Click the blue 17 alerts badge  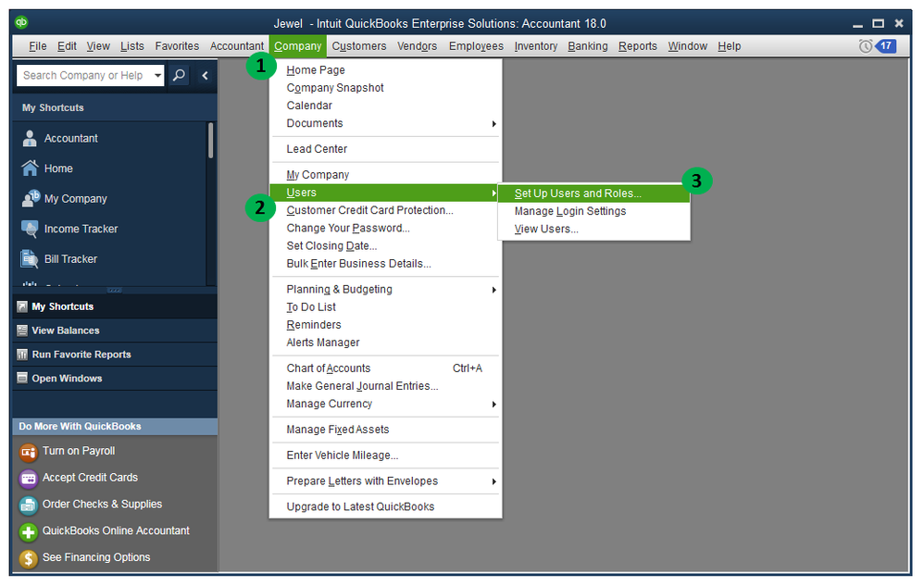point(886,46)
